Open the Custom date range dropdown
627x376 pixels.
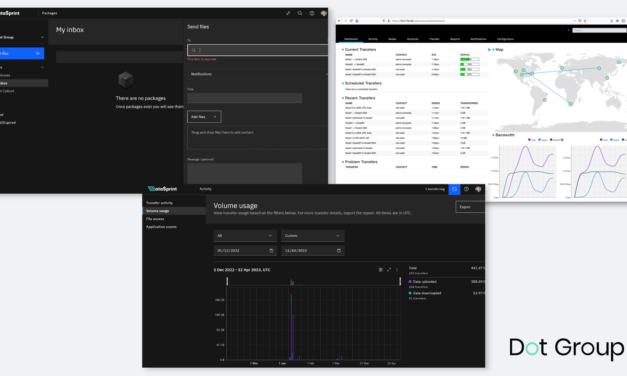coord(313,236)
